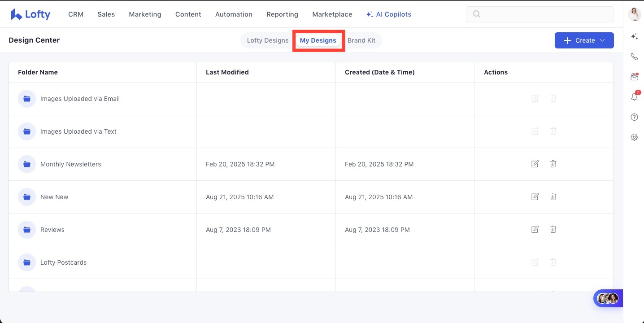Delete the New New folder

pos(553,196)
